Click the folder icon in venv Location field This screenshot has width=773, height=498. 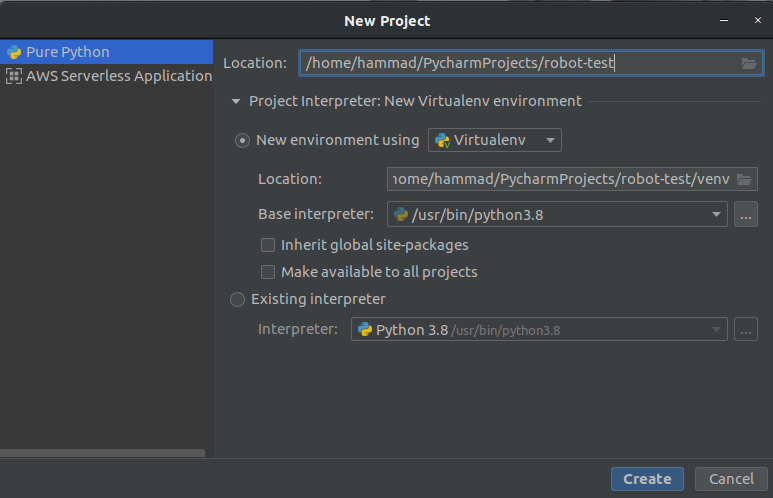[743, 180]
